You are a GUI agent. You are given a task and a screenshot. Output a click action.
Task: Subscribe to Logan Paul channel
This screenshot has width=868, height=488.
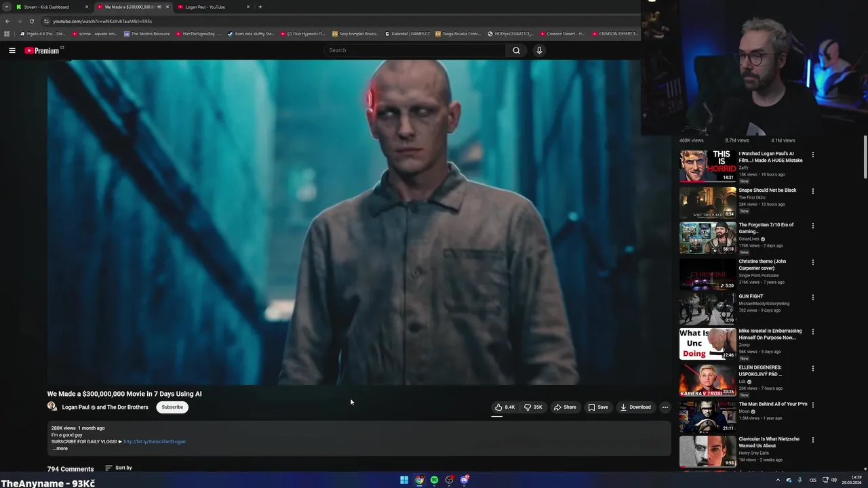[172, 407]
